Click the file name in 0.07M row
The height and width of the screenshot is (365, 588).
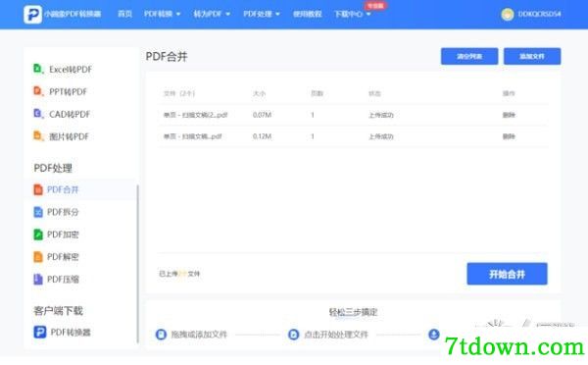click(195, 115)
